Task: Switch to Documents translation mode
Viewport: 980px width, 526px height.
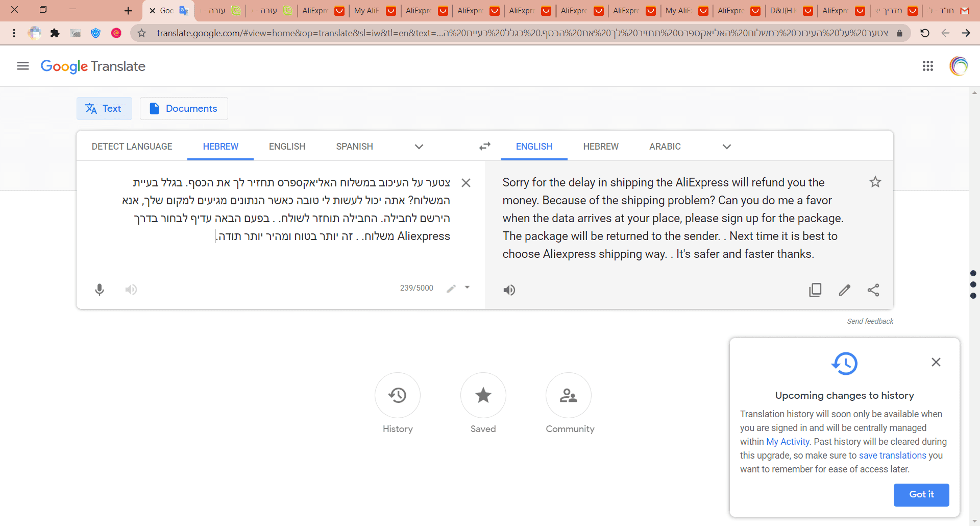Action: 184,108
